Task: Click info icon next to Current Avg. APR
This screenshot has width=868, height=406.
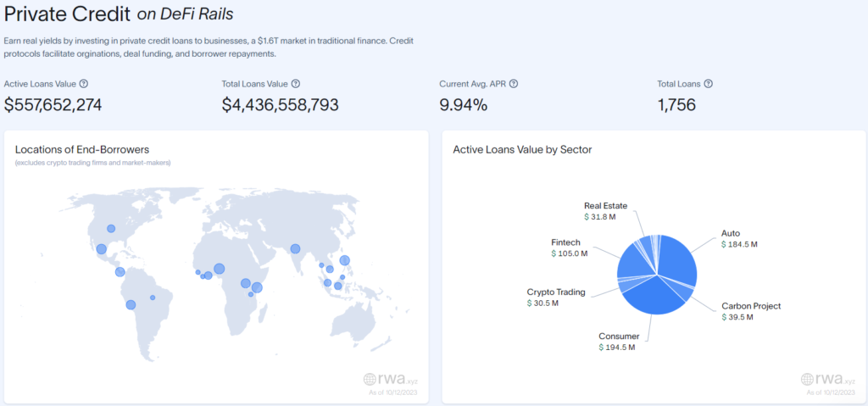Action: point(514,84)
